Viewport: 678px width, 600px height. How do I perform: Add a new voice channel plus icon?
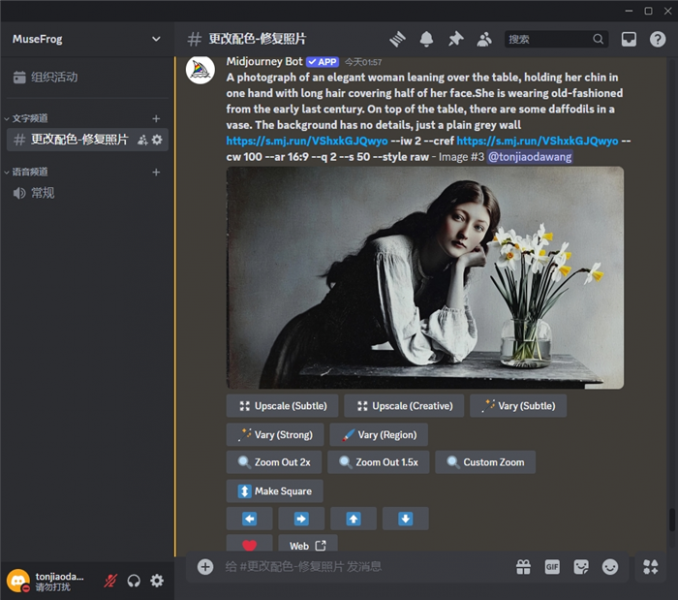coord(156,172)
